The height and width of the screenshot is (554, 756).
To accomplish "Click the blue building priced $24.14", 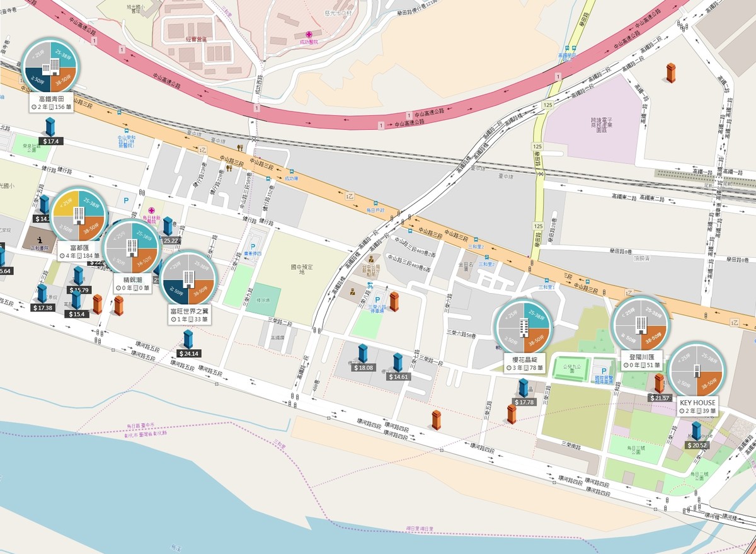I will tap(188, 339).
